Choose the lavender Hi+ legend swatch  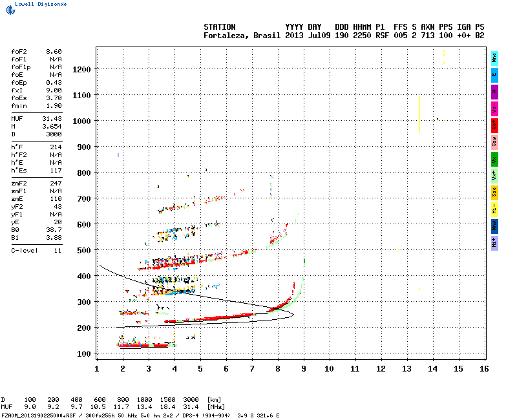(494, 244)
